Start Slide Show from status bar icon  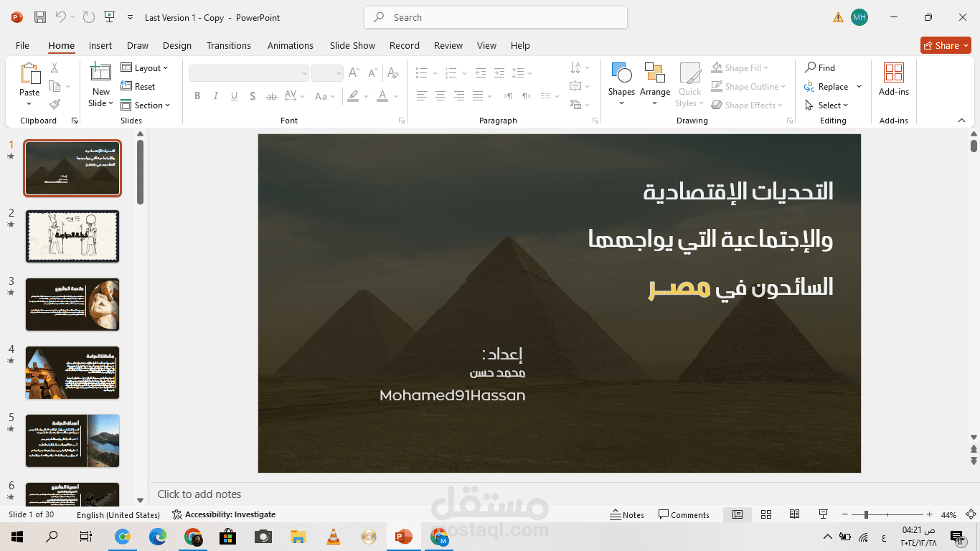click(824, 514)
